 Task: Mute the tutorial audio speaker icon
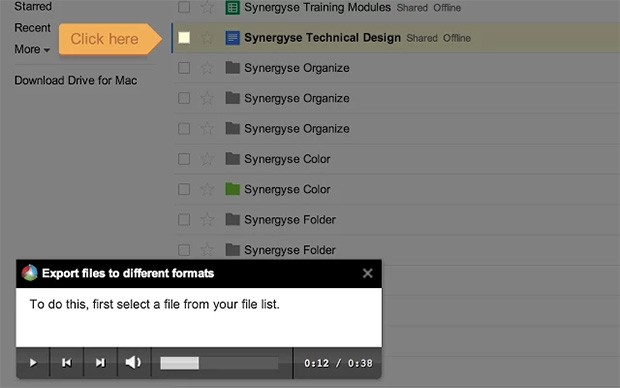pyautogui.click(x=134, y=362)
